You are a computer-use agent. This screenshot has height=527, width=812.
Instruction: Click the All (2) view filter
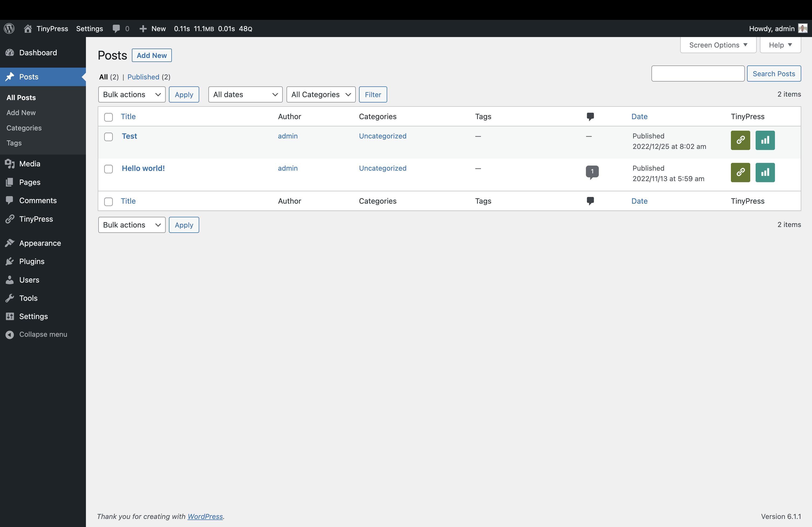click(x=109, y=77)
